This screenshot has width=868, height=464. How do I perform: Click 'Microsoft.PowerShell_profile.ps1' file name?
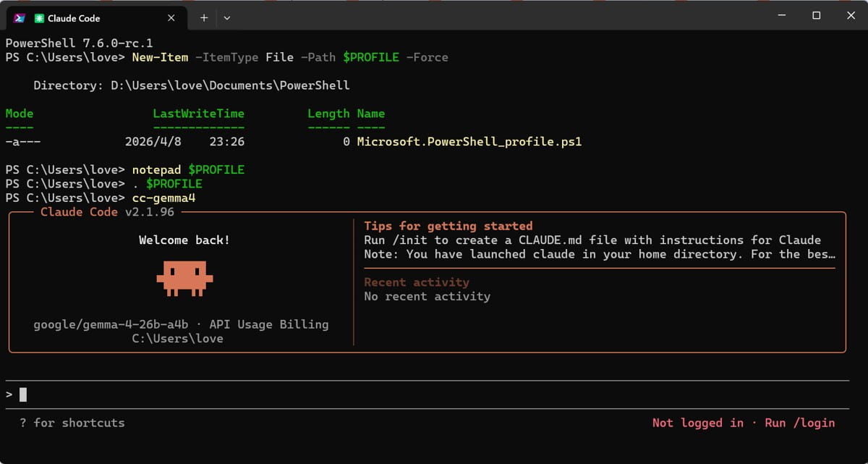[x=469, y=142]
